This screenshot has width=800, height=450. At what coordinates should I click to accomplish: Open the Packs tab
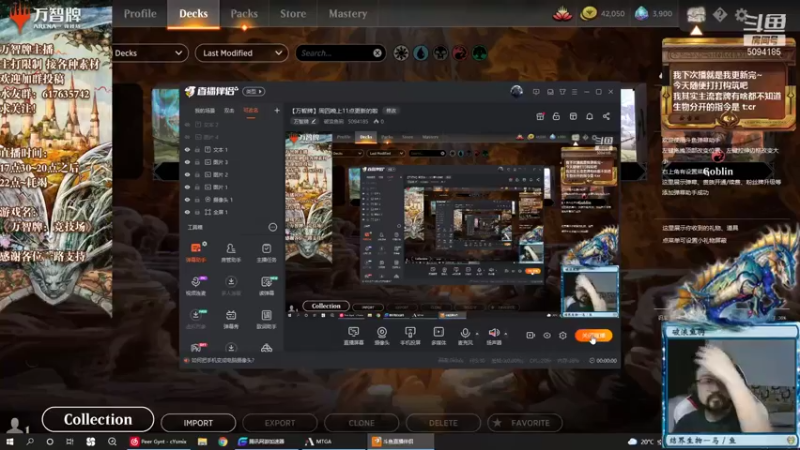tap(244, 14)
